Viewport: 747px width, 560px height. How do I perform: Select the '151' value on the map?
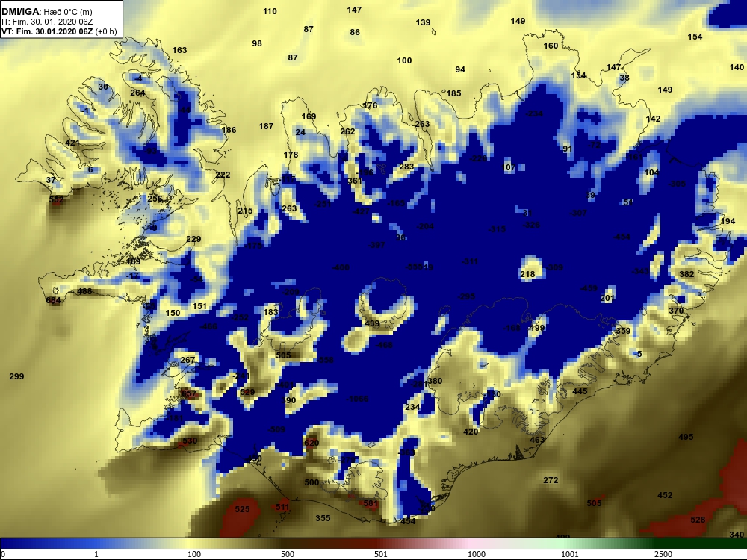click(199, 306)
